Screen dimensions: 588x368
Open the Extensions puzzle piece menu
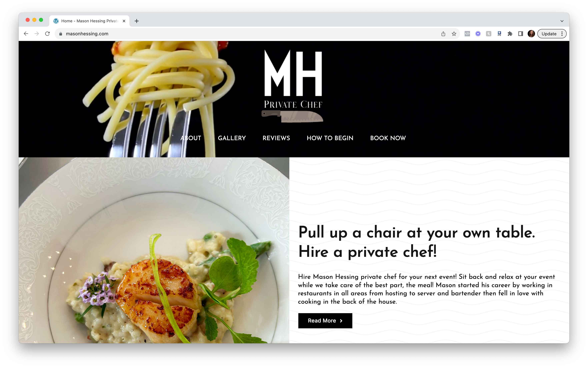point(510,34)
